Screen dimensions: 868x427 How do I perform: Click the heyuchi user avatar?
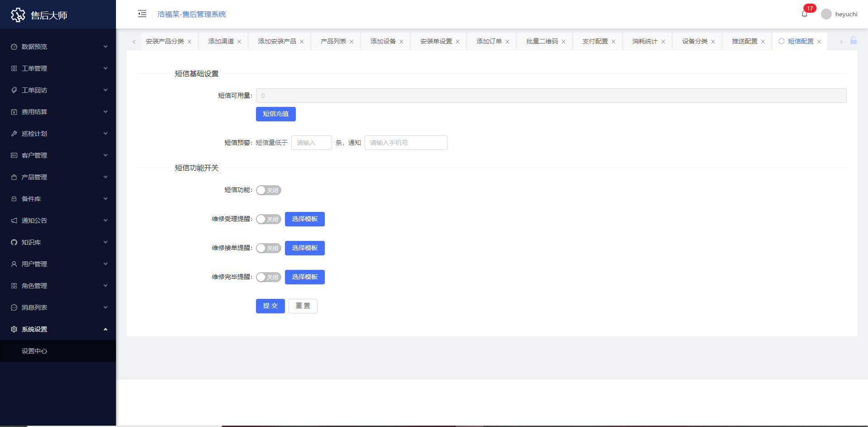826,14
